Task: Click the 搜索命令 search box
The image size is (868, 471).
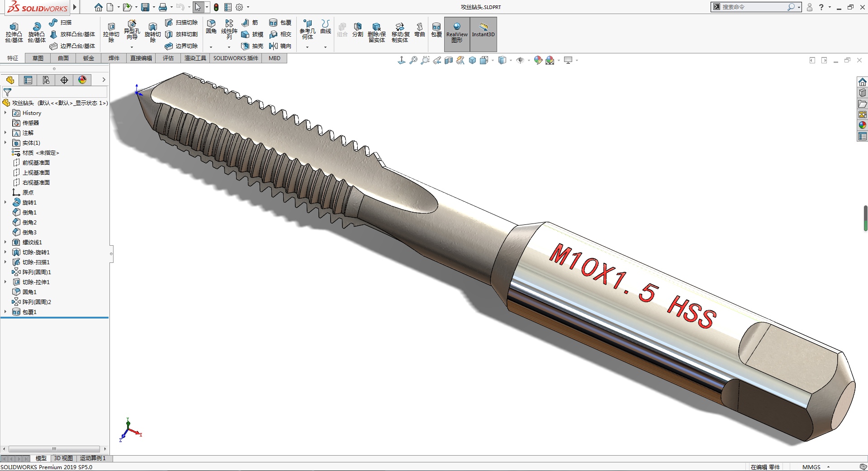Action: [754, 7]
